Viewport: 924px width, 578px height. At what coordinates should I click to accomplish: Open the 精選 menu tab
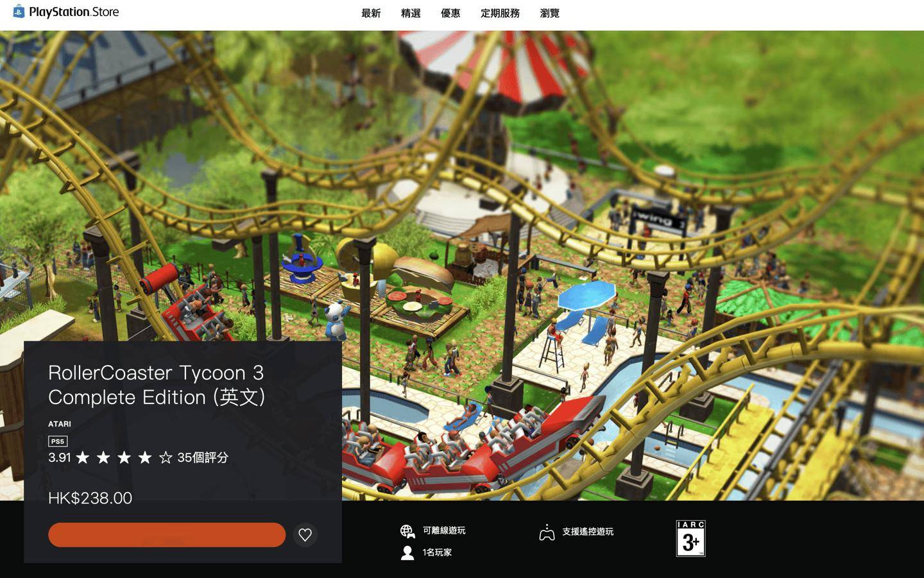[x=411, y=13]
